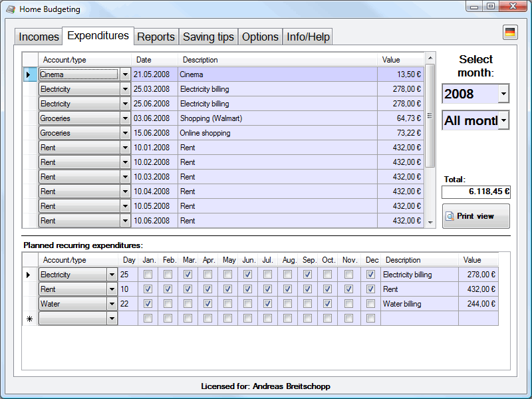The image size is (532, 399).
Task: Toggle the Jan. checkbox for Electricity
Action: point(148,275)
